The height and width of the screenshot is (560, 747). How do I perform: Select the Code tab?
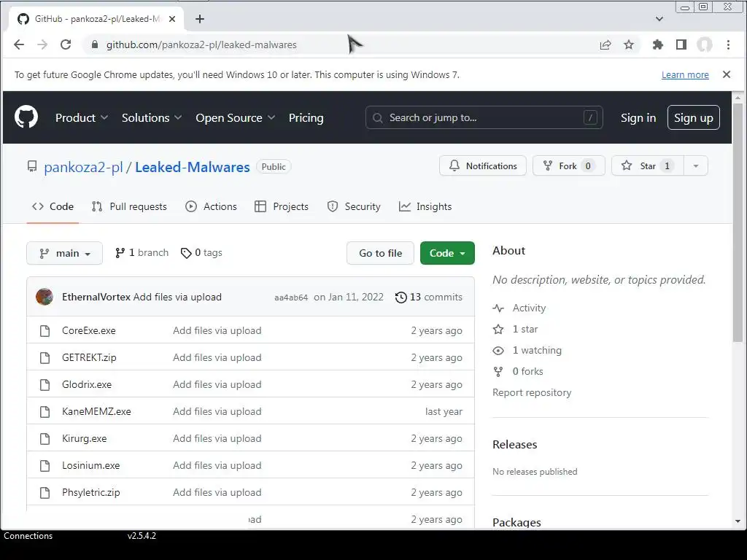[x=53, y=206]
